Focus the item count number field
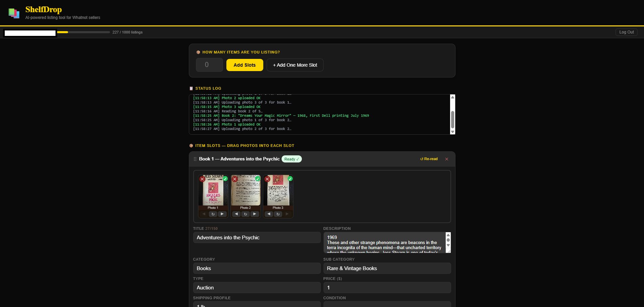This screenshot has width=644, height=307. point(209,65)
